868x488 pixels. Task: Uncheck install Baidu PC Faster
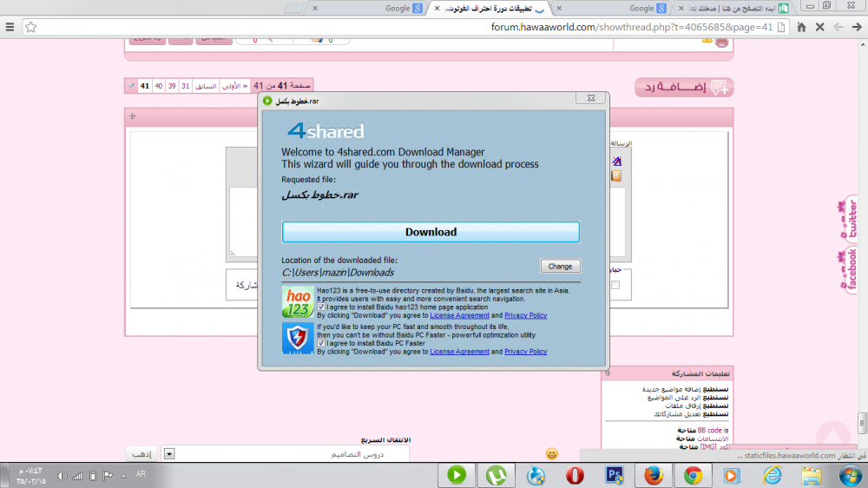tap(322, 343)
